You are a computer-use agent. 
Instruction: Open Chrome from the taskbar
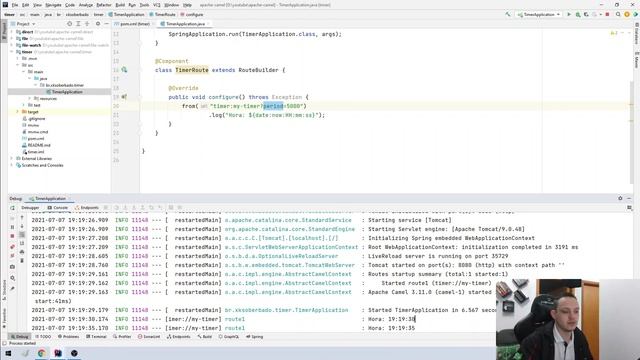coord(42,353)
